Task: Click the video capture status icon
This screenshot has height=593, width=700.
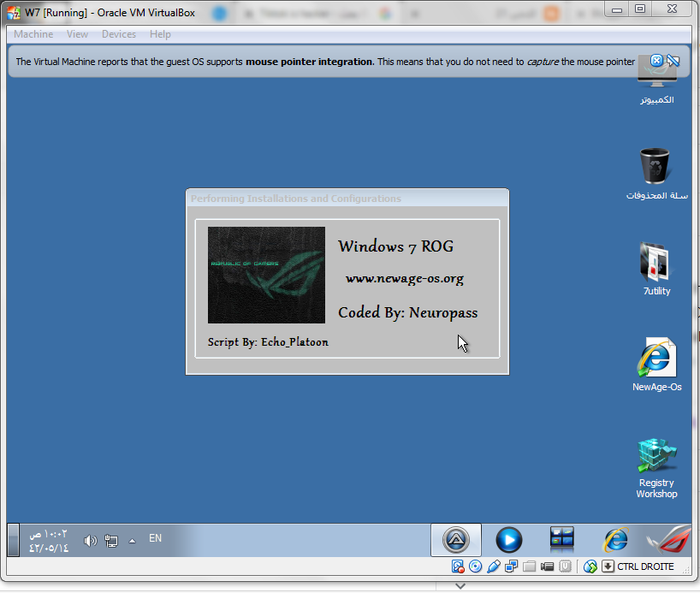Action: [547, 566]
